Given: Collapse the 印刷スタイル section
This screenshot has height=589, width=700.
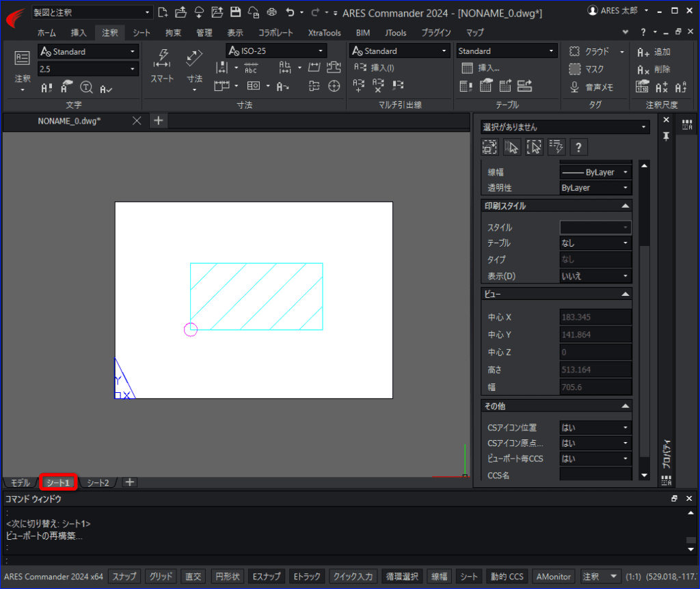Looking at the screenshot, I should pos(625,206).
